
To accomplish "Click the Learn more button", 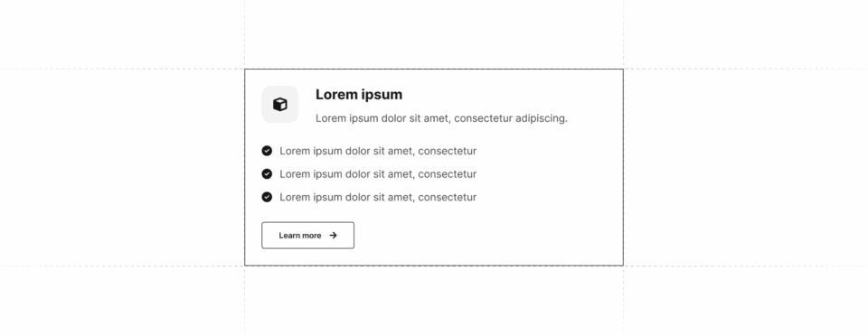I will [x=307, y=236].
